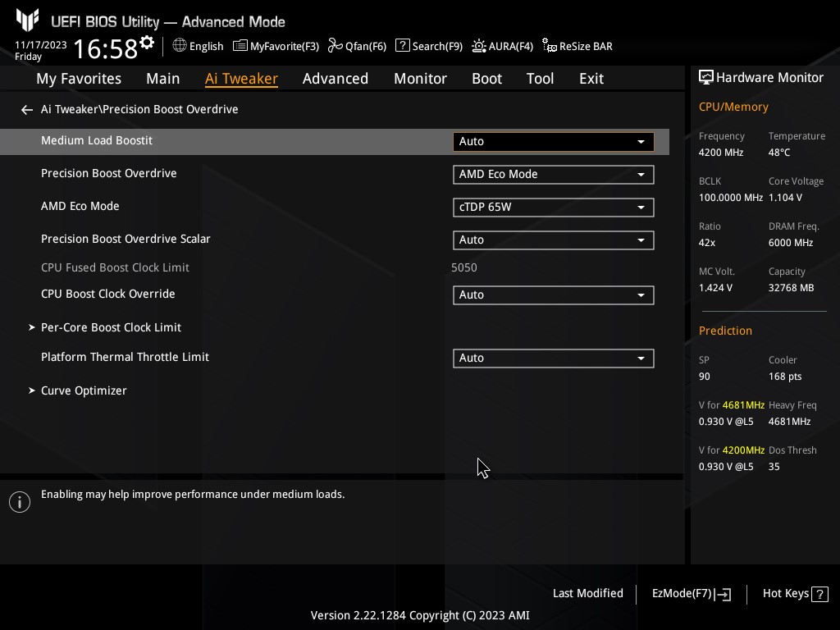Image resolution: width=840 pixels, height=630 pixels.
Task: Click the 4200 MHz frequency value
Action: tap(720, 153)
